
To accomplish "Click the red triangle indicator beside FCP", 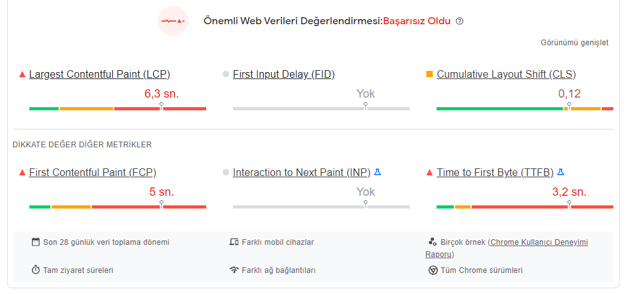I will [x=22, y=172].
